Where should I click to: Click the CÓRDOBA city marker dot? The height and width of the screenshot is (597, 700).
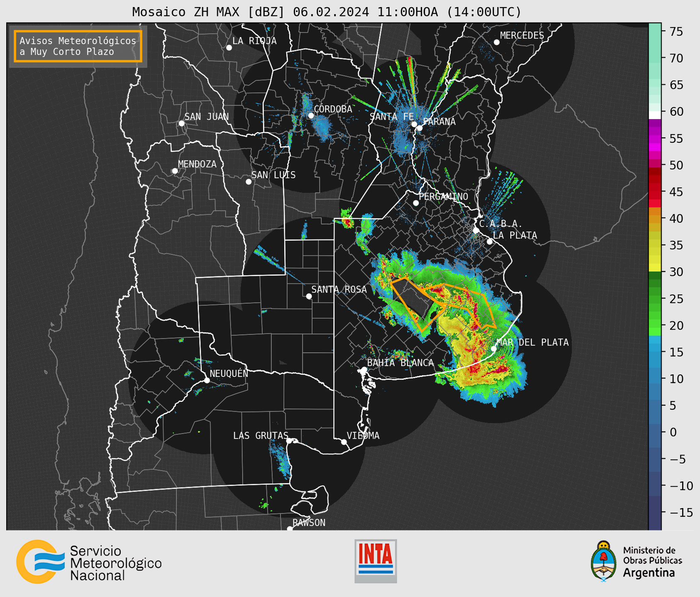(311, 115)
